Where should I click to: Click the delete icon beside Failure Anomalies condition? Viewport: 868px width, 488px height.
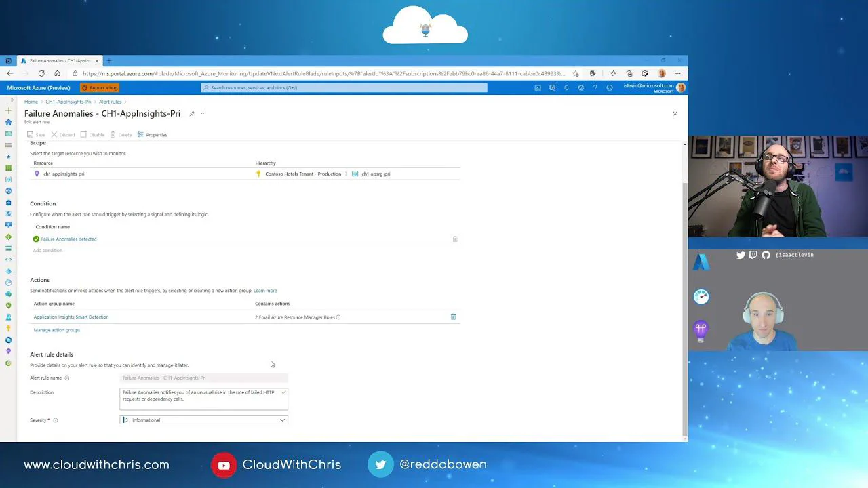click(x=455, y=239)
